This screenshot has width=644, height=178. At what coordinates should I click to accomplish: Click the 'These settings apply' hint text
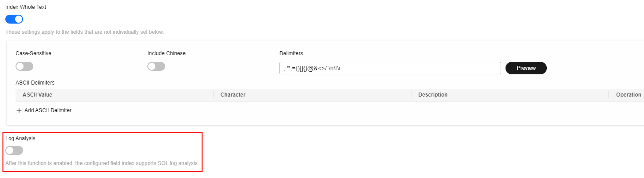point(84,32)
